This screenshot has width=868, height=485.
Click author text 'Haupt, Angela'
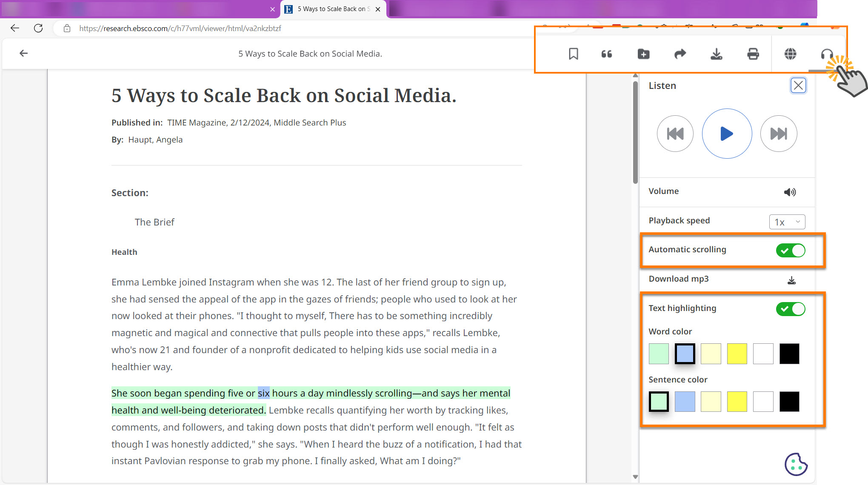pos(155,140)
